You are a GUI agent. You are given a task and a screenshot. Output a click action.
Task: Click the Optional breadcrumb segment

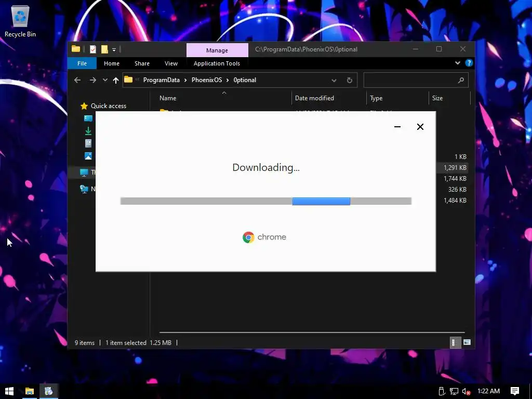point(245,80)
